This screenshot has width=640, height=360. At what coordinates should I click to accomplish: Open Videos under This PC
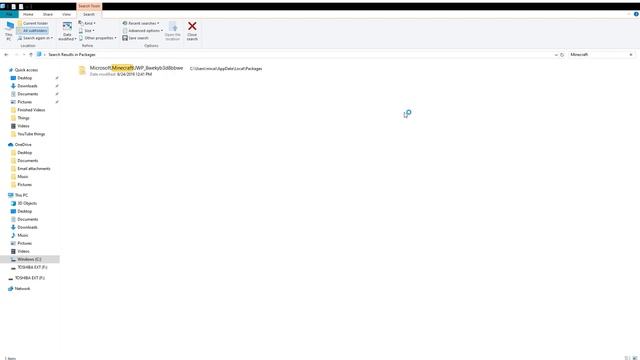click(x=23, y=251)
